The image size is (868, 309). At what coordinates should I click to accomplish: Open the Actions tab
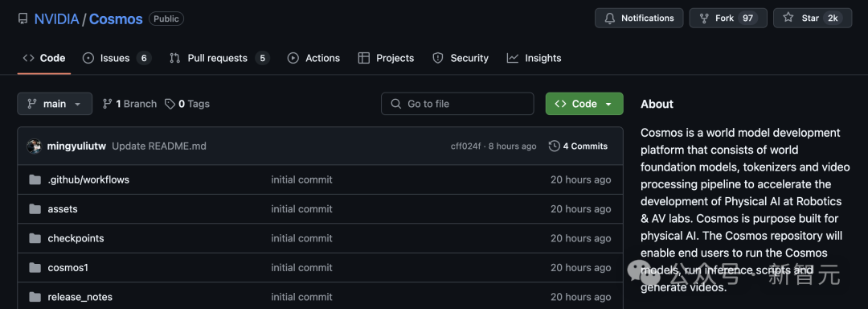click(x=314, y=58)
